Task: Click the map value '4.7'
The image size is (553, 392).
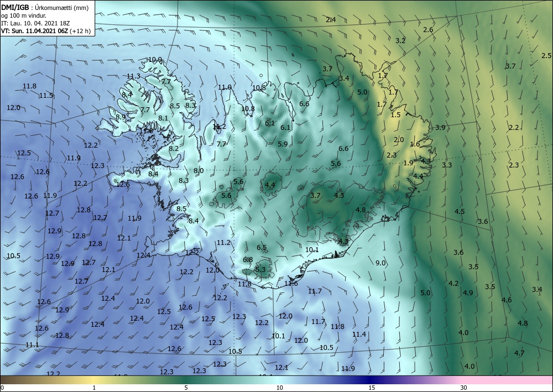Action: pos(519,353)
